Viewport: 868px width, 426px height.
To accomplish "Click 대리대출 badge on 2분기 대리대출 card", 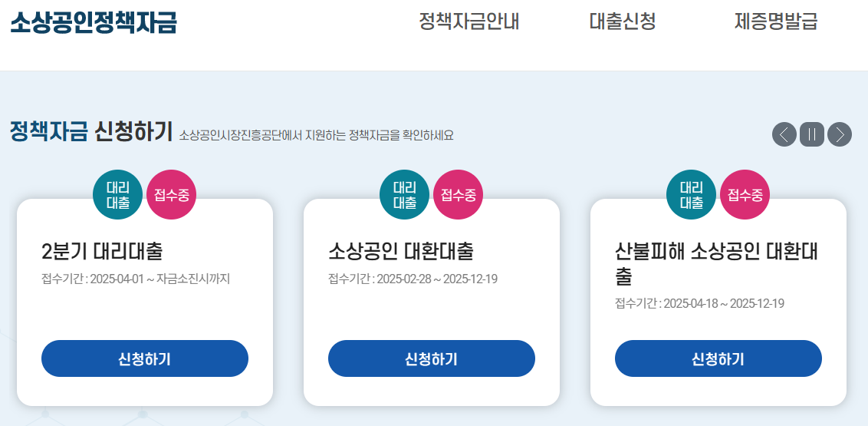I will point(117,195).
